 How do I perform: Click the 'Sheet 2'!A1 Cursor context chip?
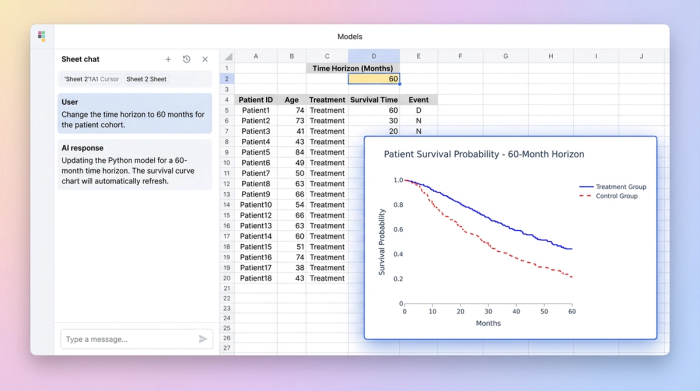click(92, 79)
